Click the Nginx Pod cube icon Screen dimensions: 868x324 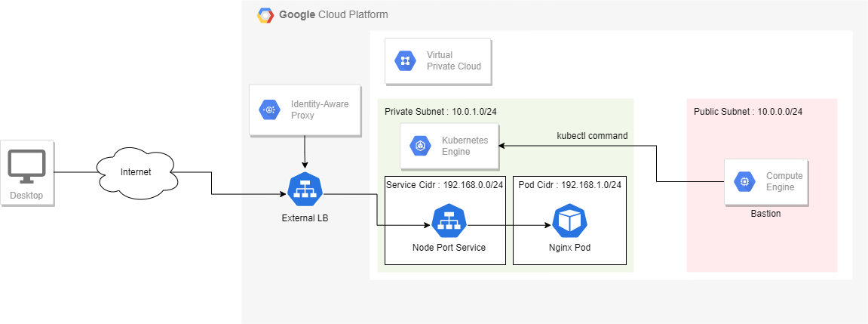click(x=569, y=221)
